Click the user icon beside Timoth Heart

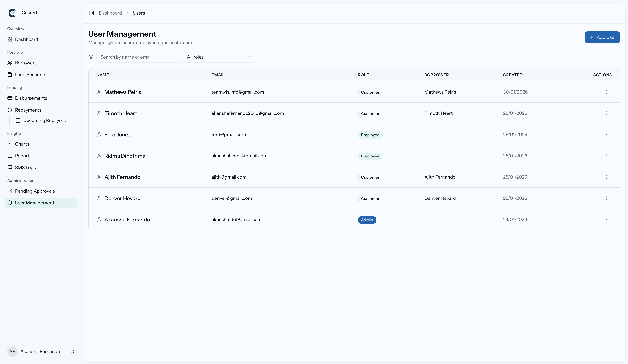pos(99,113)
